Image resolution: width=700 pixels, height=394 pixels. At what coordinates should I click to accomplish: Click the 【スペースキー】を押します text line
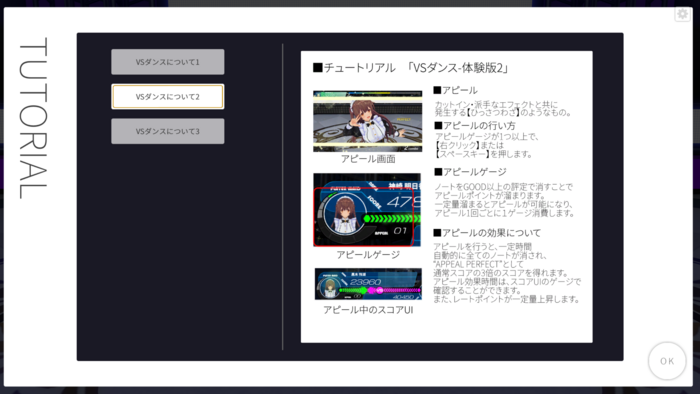(484, 154)
